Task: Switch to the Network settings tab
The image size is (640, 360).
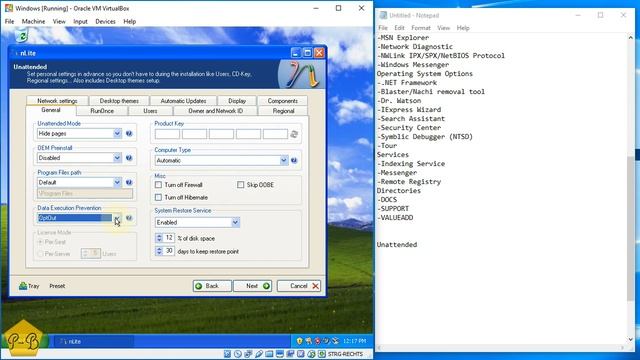Action: tap(57, 101)
